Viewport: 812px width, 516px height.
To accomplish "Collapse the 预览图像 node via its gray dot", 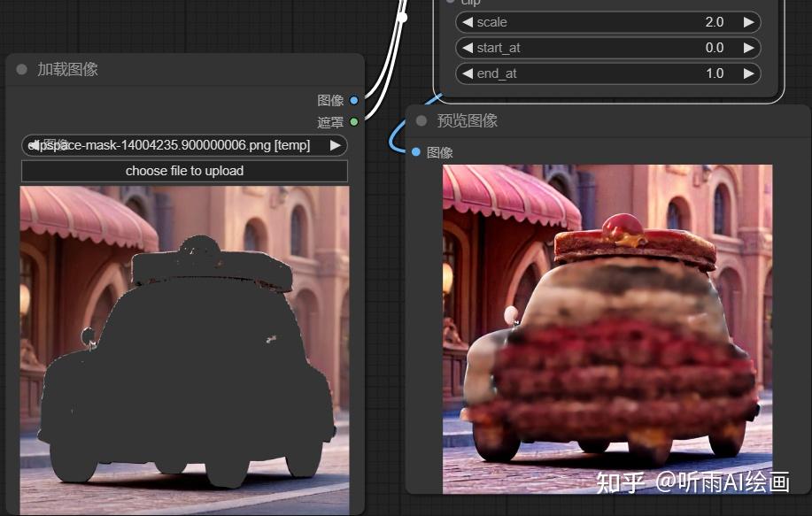I will tap(421, 120).
